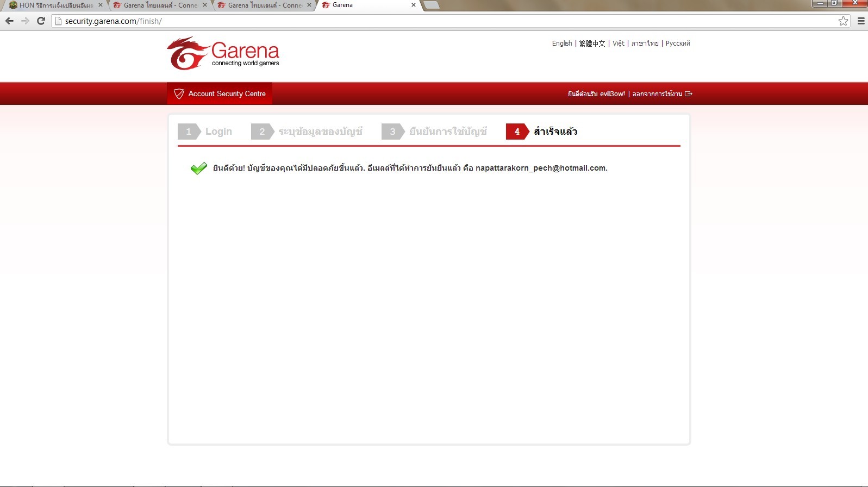Viewport: 868px width, 487px height.
Task: Click step 4 สำเร็จแล้ว
Action: (542, 132)
